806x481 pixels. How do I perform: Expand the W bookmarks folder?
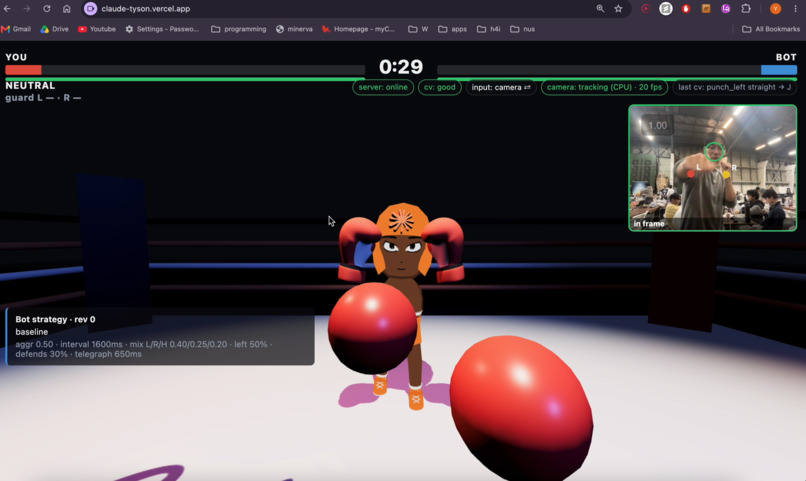pos(418,29)
